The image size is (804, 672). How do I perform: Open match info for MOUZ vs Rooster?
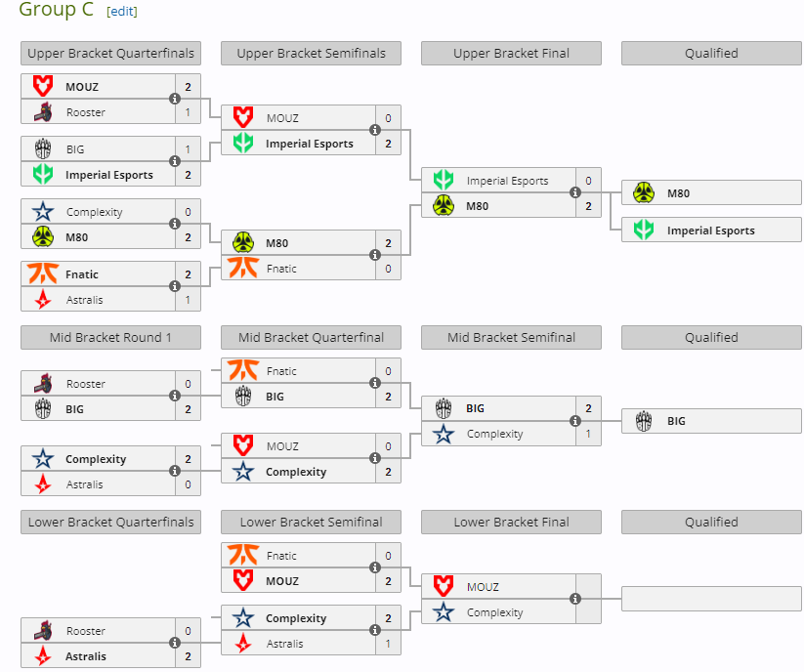coord(175,99)
